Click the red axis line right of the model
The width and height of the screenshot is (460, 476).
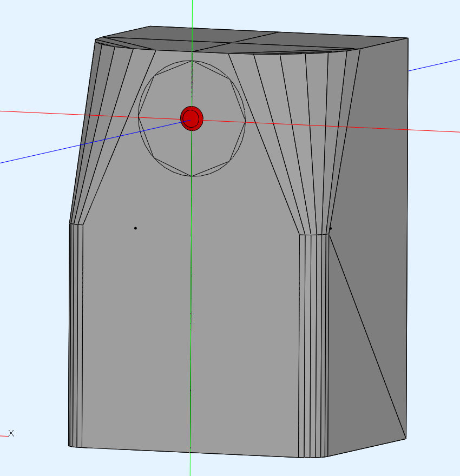click(433, 130)
